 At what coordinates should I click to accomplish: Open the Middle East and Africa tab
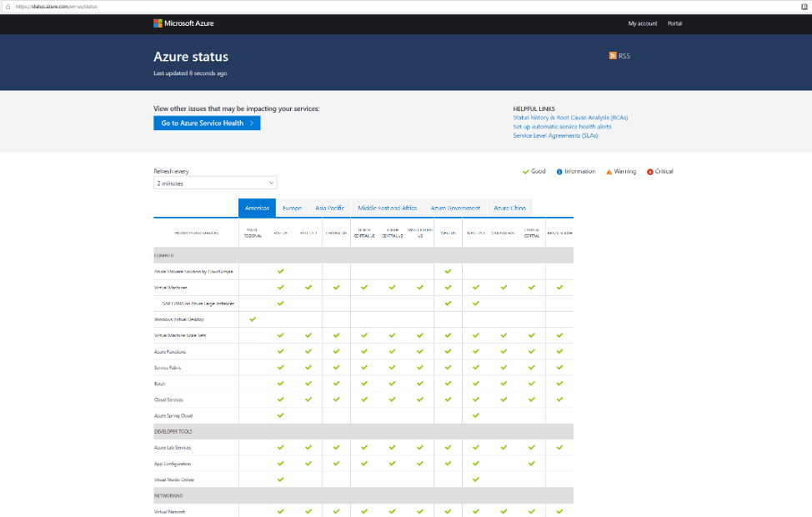[x=388, y=208]
